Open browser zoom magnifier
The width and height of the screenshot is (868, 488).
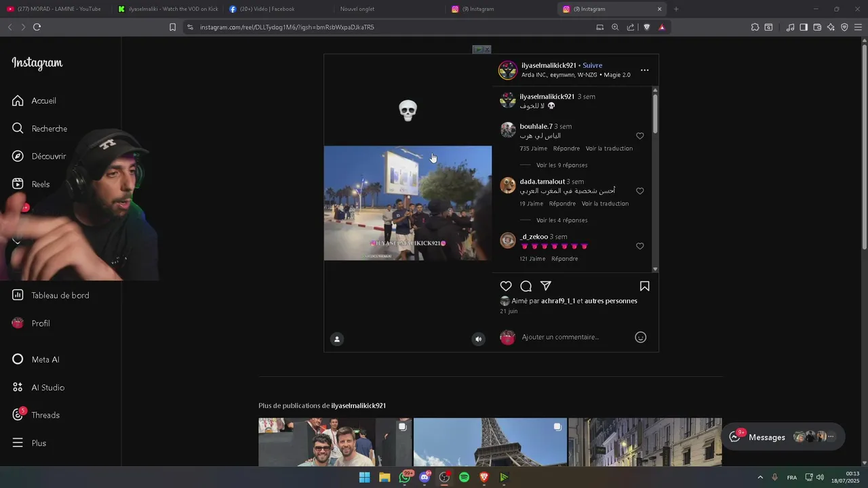tap(615, 27)
